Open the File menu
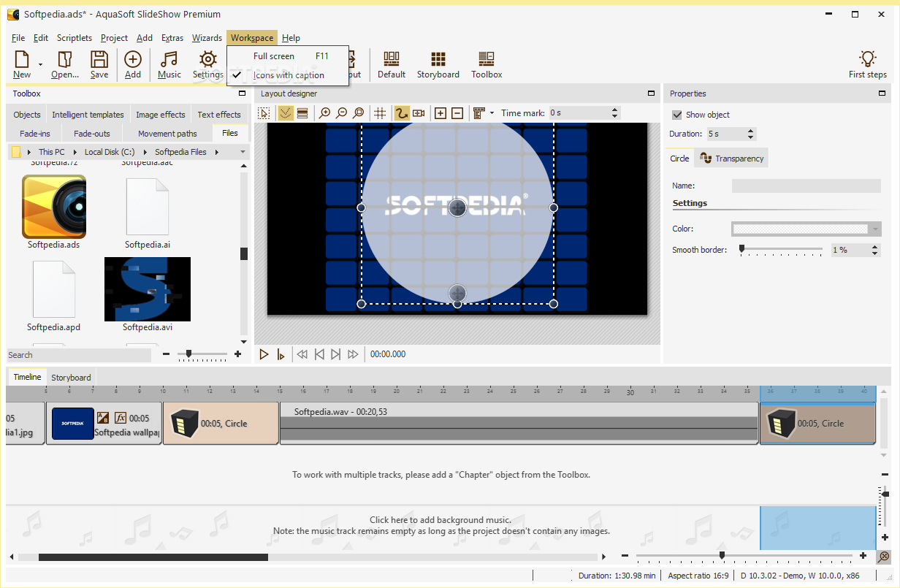 point(18,38)
